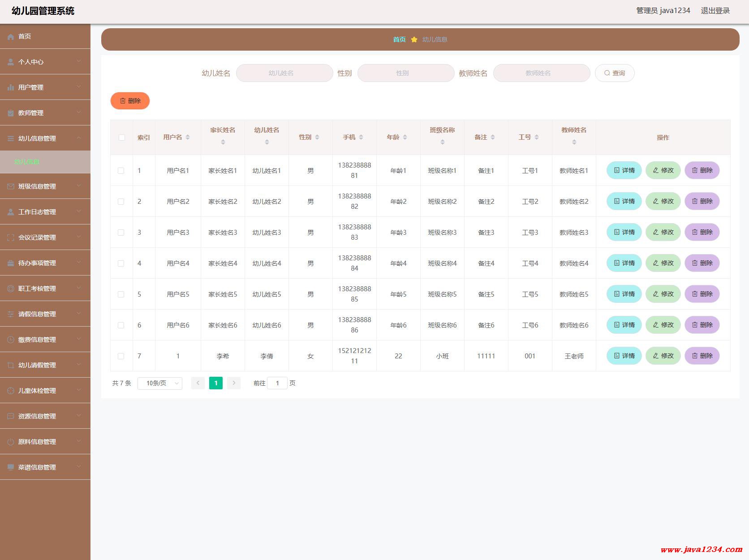Open the 职工考核管理 menu
Screen dimensions: 749x560
[45, 289]
